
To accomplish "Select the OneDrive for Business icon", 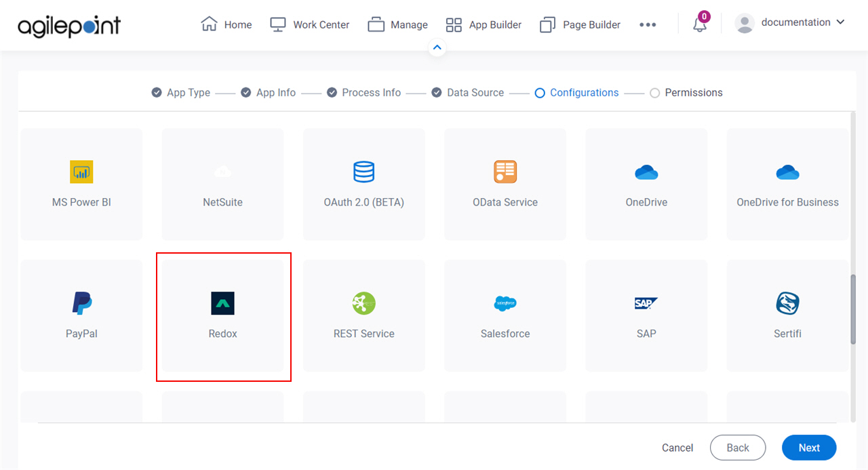I will 787,172.
